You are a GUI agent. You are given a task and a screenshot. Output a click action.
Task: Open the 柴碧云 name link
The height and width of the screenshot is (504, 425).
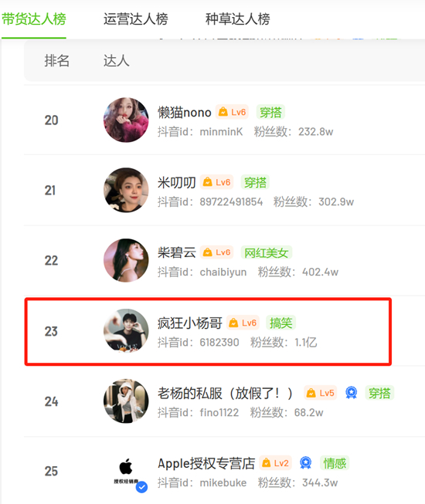177,252
